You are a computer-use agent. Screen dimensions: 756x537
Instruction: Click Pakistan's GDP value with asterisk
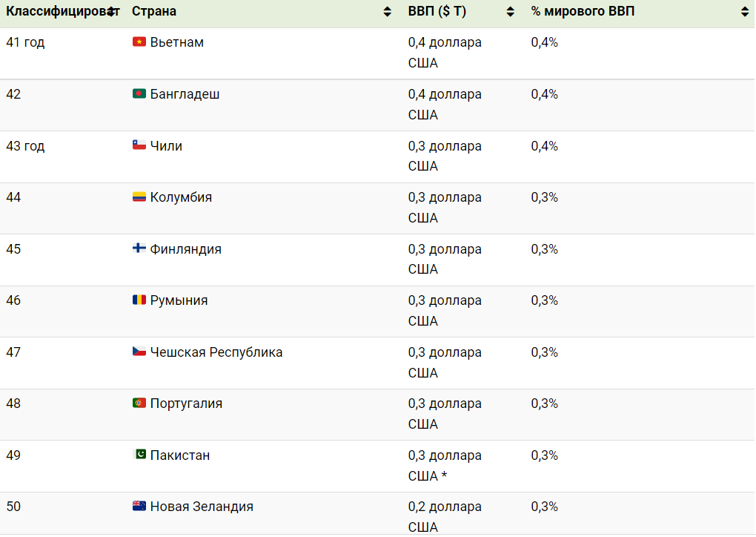(445, 466)
